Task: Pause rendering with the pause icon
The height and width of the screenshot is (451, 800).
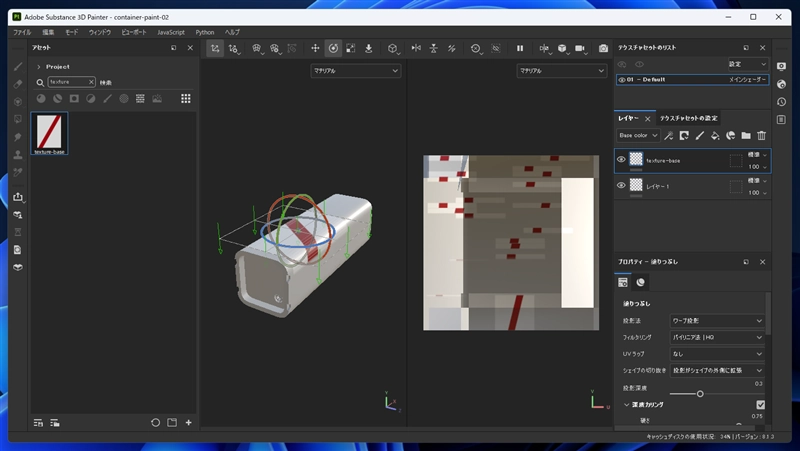Action: pos(520,48)
